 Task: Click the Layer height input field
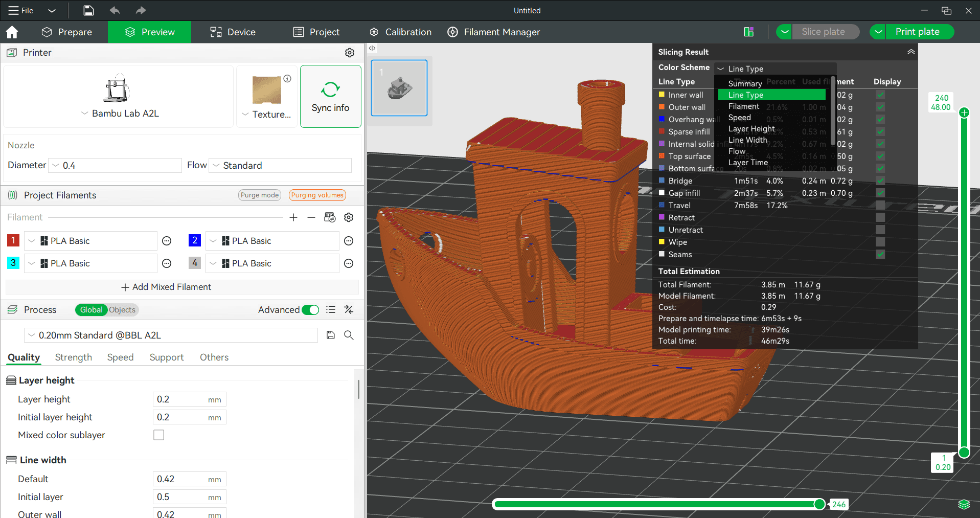[189, 399]
